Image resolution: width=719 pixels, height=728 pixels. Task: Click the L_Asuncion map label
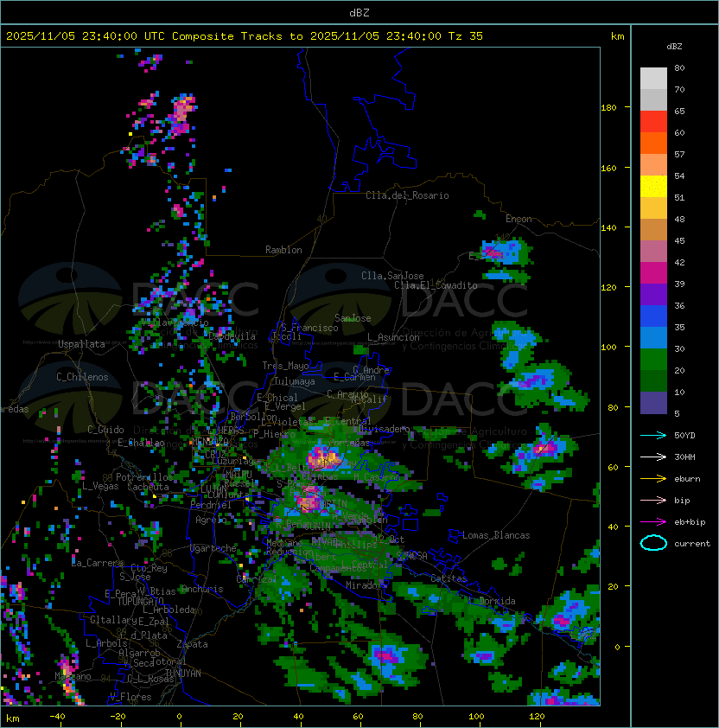[x=393, y=337]
